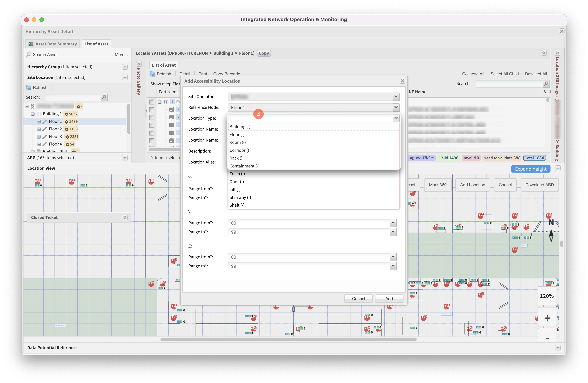Click the zoom in plus button

[x=547, y=318]
